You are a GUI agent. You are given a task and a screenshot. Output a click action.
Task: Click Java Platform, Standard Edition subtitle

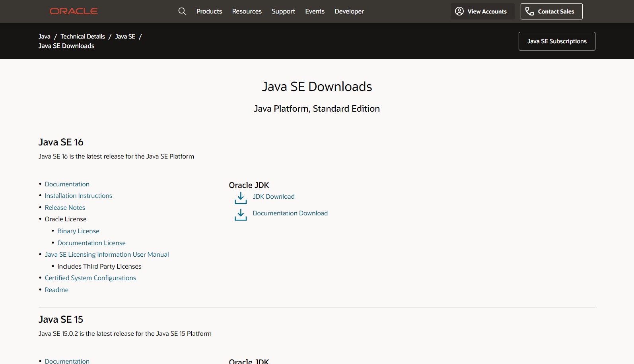click(x=317, y=108)
